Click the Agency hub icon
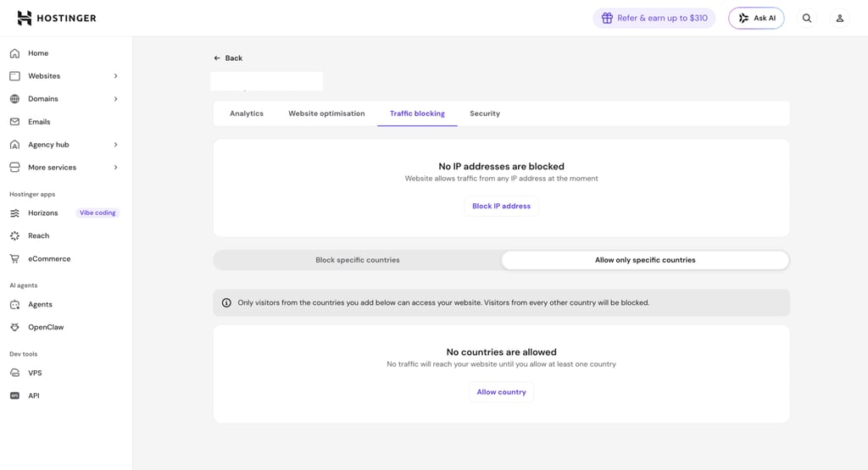 pyautogui.click(x=15, y=144)
